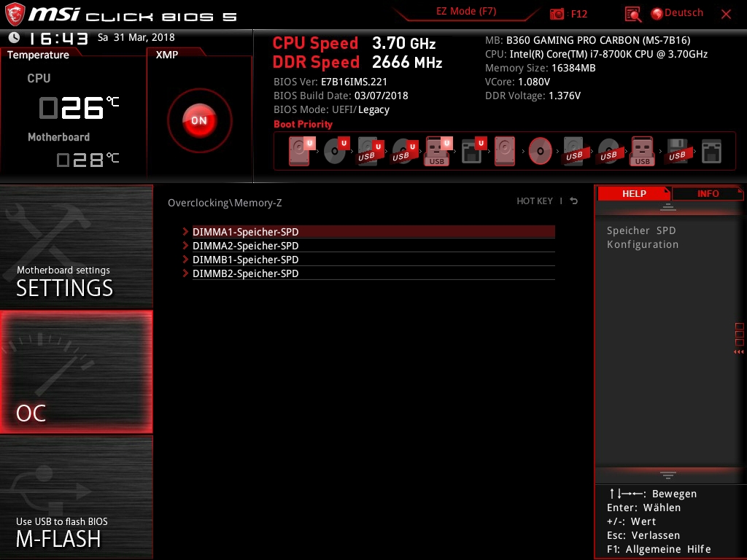Click the BIOS Ver E7B16IMS.221 text

(330, 82)
